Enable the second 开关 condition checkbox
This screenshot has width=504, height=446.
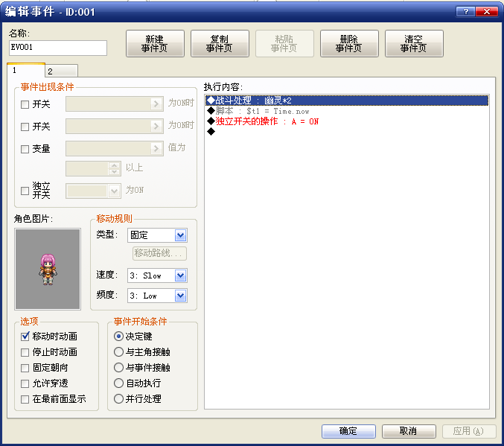(x=25, y=127)
